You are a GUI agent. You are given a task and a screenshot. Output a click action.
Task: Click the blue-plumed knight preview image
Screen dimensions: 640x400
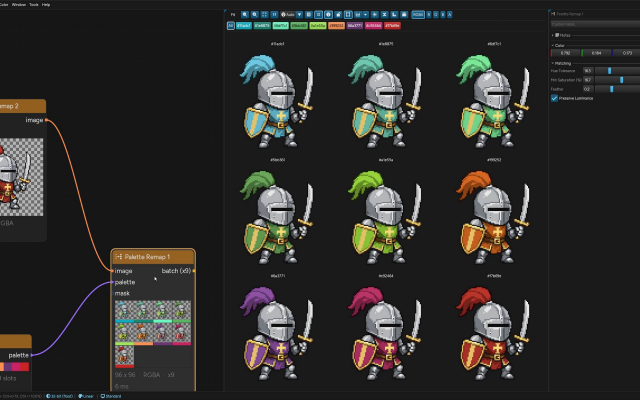coord(277,101)
